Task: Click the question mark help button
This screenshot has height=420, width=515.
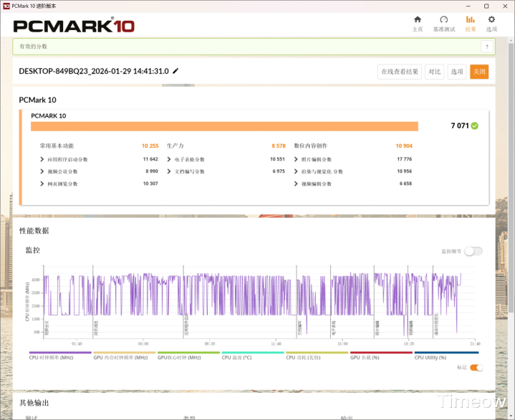Action: (x=487, y=46)
